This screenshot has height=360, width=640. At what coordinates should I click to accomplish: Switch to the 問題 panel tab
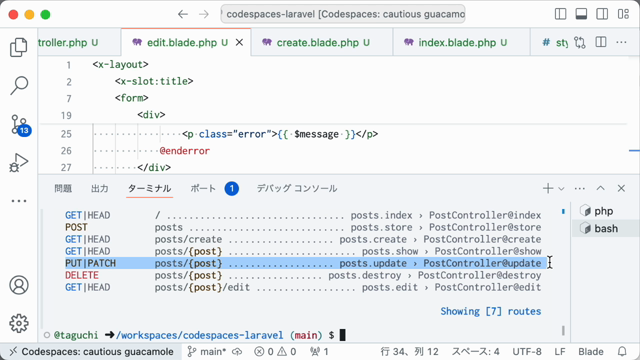(x=63, y=189)
